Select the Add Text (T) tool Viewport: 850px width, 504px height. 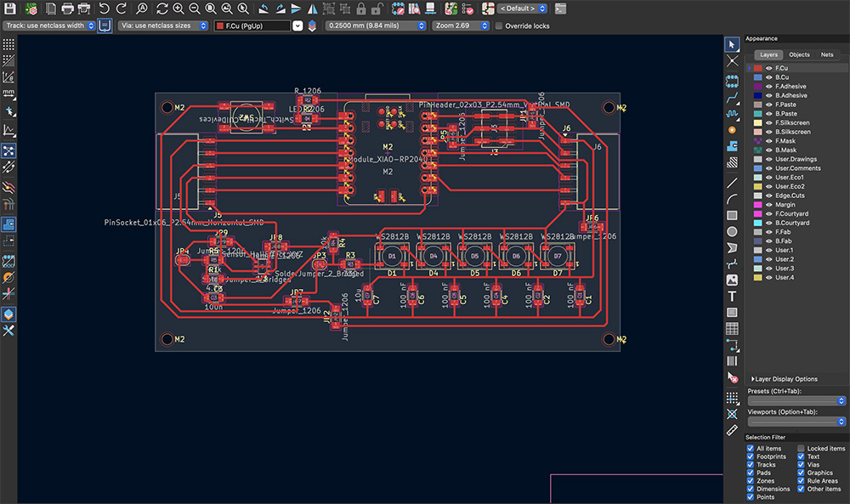point(732,297)
